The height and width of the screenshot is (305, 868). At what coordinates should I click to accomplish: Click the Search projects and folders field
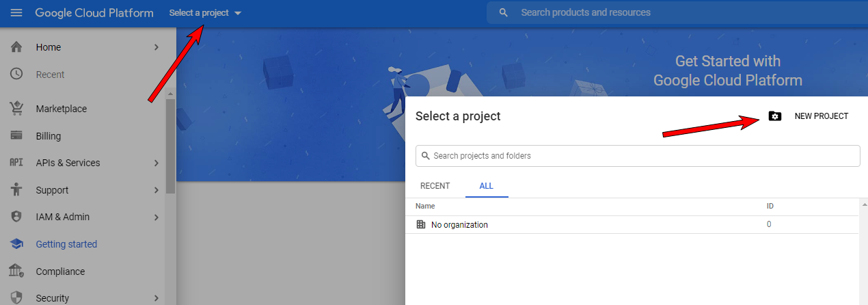(637, 156)
